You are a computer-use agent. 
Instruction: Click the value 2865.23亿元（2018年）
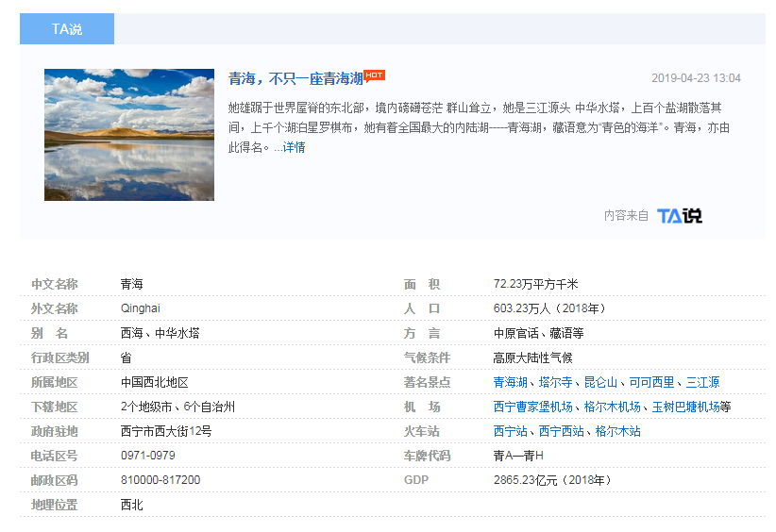point(552,480)
